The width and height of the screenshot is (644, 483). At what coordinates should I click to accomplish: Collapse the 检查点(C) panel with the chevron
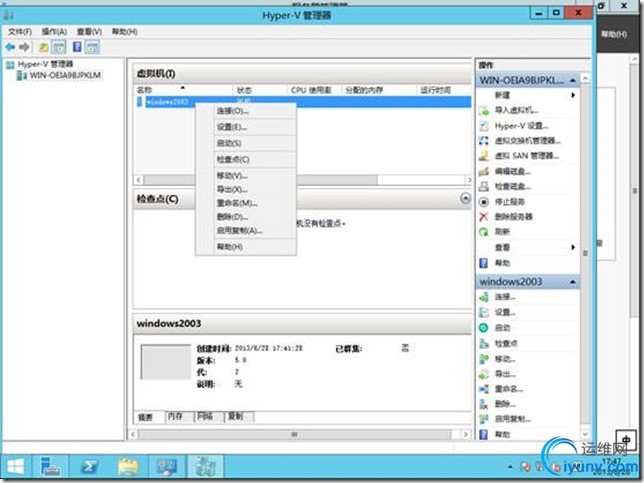465,198
